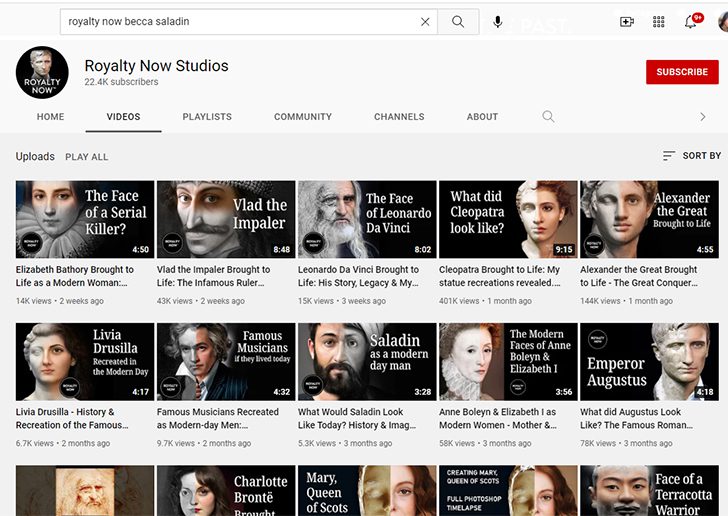Search within channel using the tab magnifier

coord(548,117)
